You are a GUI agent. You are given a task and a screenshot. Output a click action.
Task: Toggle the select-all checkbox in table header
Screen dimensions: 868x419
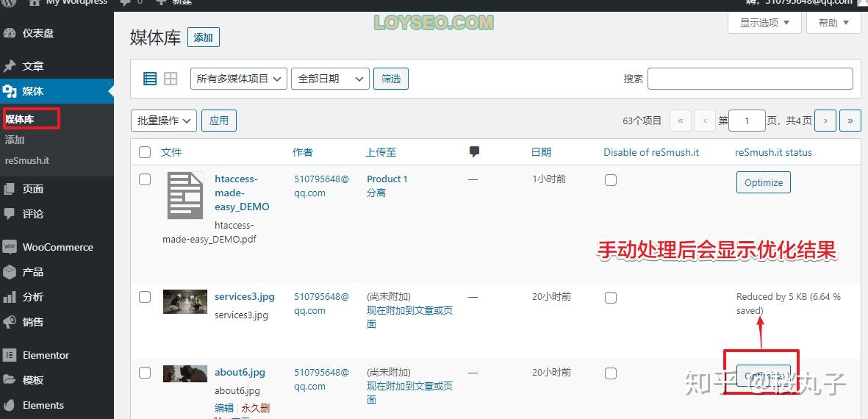click(145, 152)
